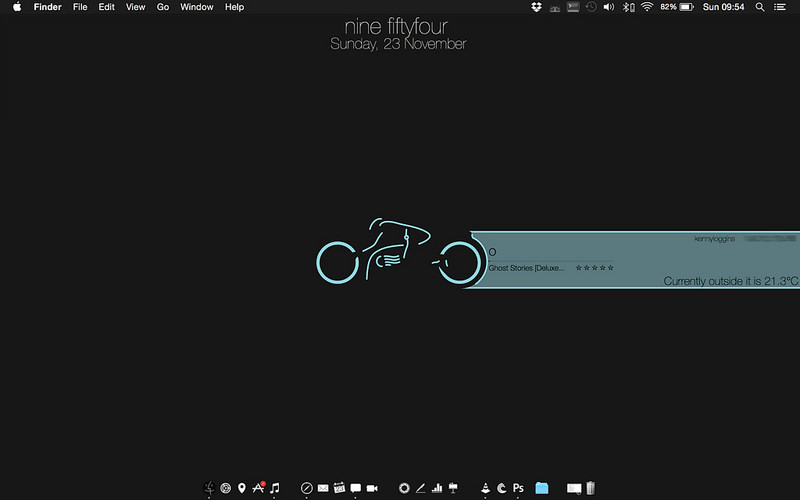Click the first rating star
Screen dimensions: 800x500
point(579,268)
